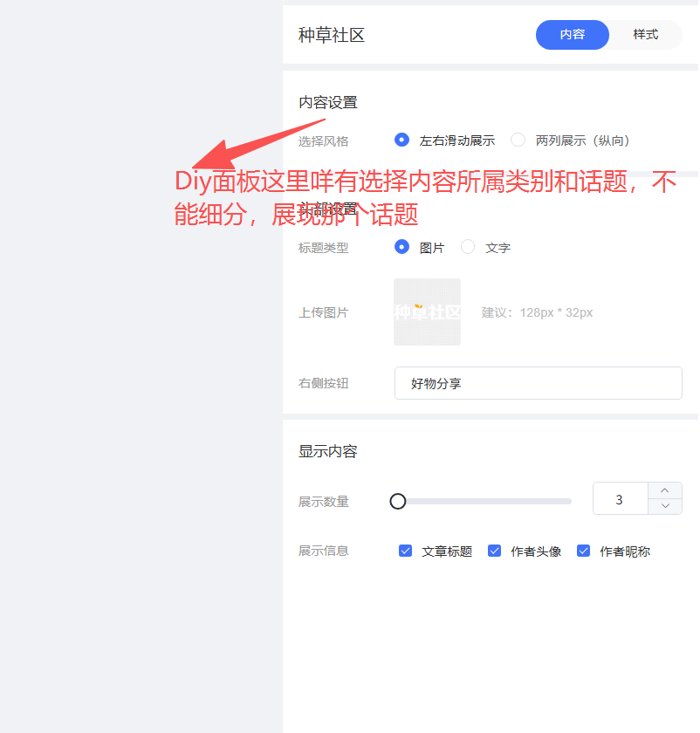The image size is (700, 733).
Task: Click the 标题类型 label
Action: coord(324,248)
